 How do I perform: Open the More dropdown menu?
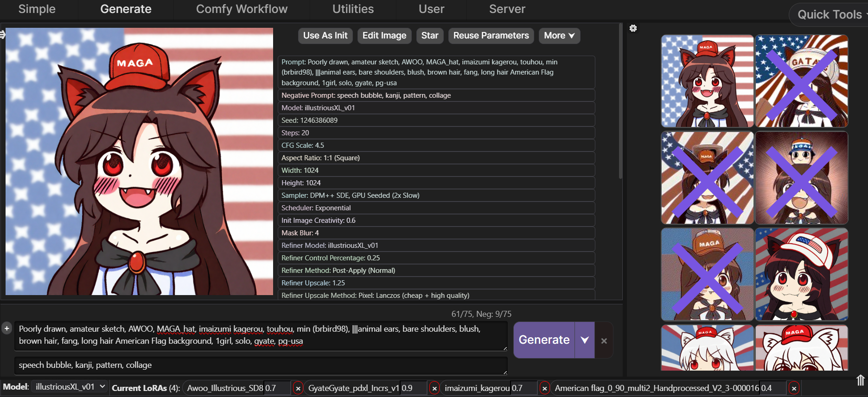click(x=559, y=36)
